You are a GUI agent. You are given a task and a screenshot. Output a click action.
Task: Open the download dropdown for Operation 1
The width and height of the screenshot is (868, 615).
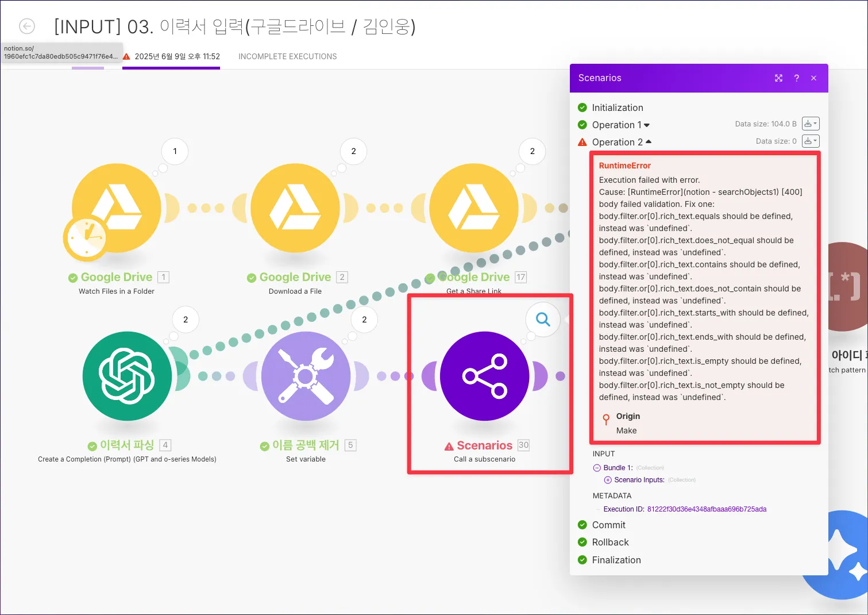[x=811, y=124]
